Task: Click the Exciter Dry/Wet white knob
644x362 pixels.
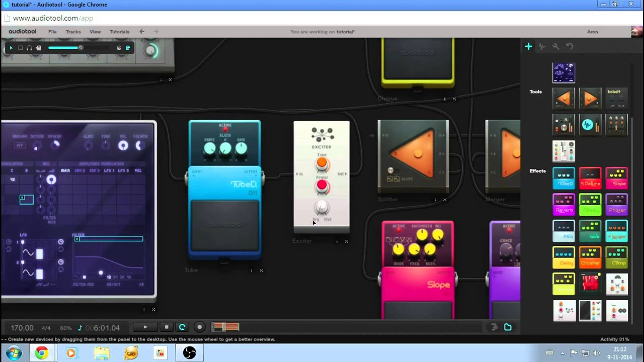Action: tap(322, 207)
